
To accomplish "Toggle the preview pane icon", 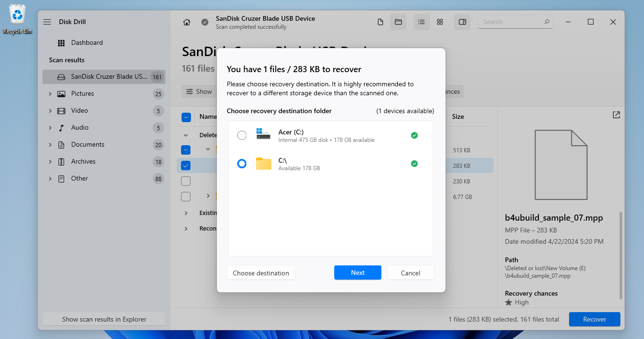I will [462, 22].
